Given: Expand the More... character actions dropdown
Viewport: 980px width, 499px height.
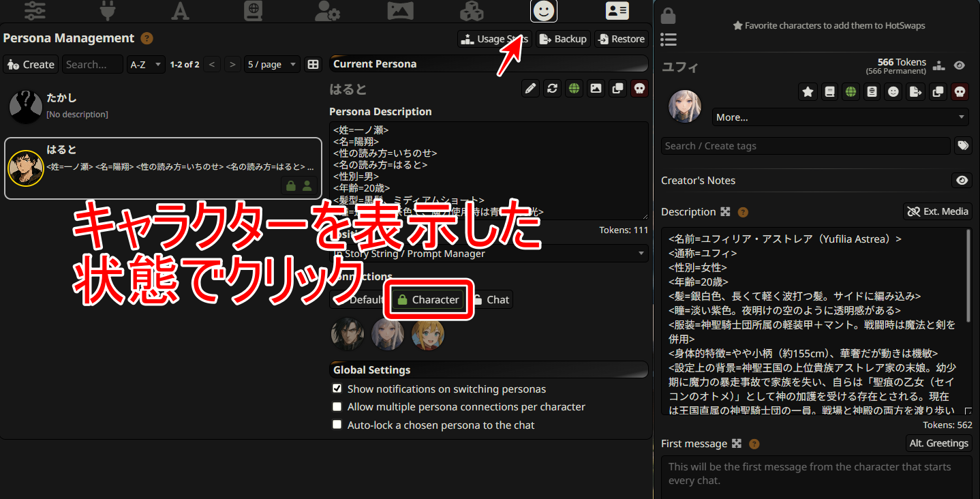Looking at the screenshot, I should pyautogui.click(x=840, y=117).
